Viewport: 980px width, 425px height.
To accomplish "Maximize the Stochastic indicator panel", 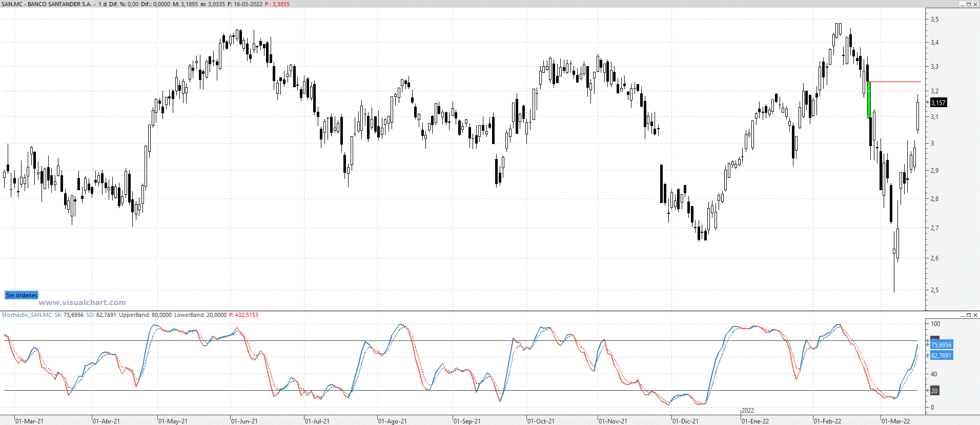I will [969, 315].
